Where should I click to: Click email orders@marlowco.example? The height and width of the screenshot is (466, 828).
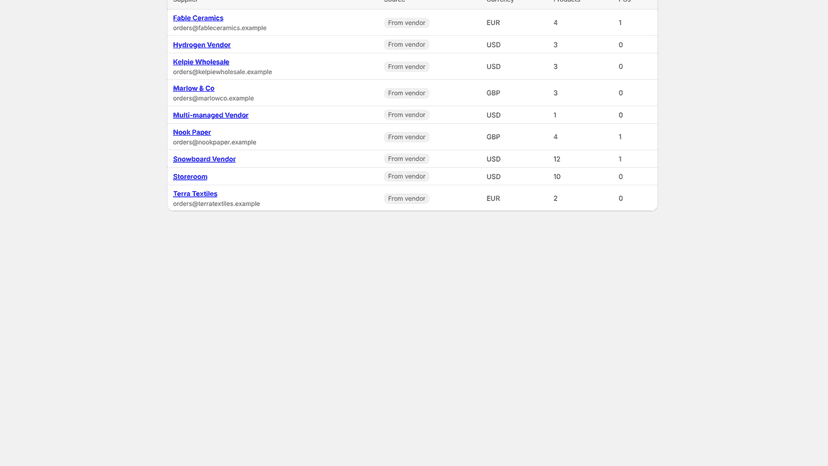pos(213,98)
